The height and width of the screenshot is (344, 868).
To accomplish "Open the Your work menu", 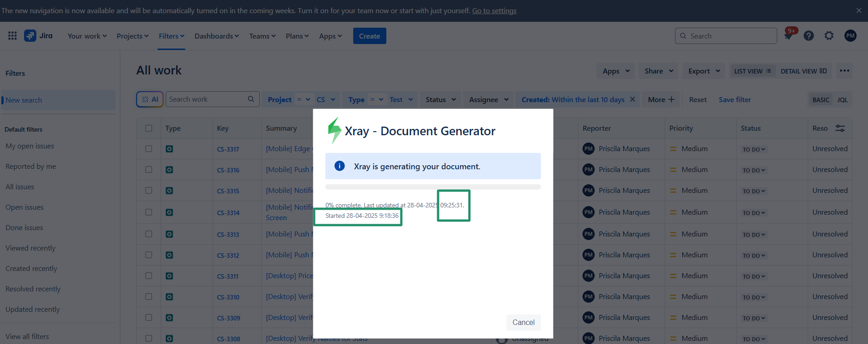I will pos(87,36).
